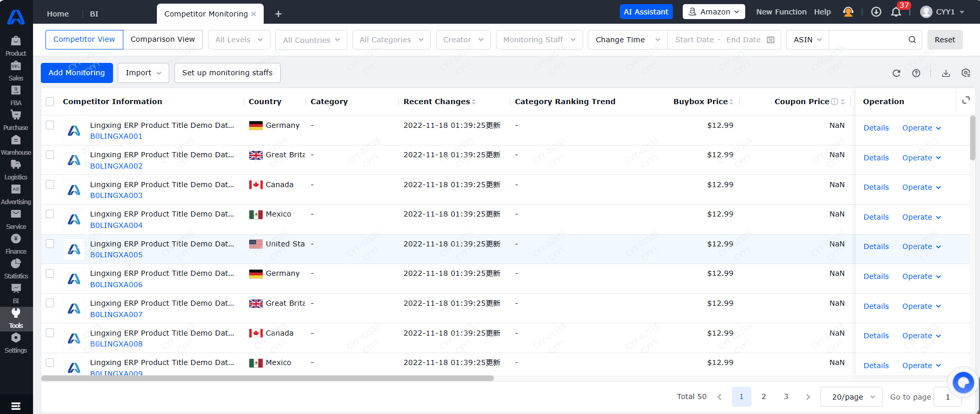Open the New Function menu item

[x=781, y=12]
